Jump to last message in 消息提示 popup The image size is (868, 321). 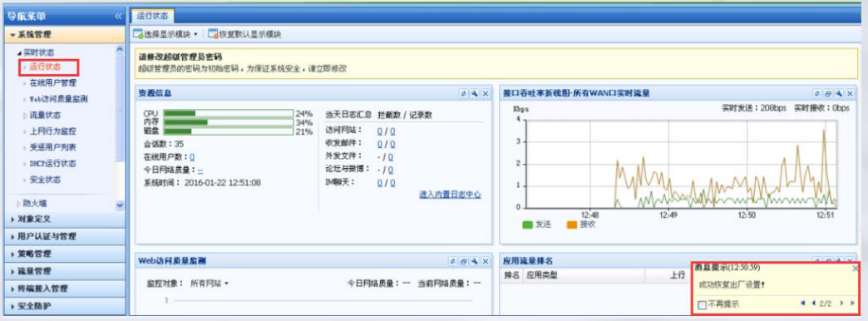(852, 304)
